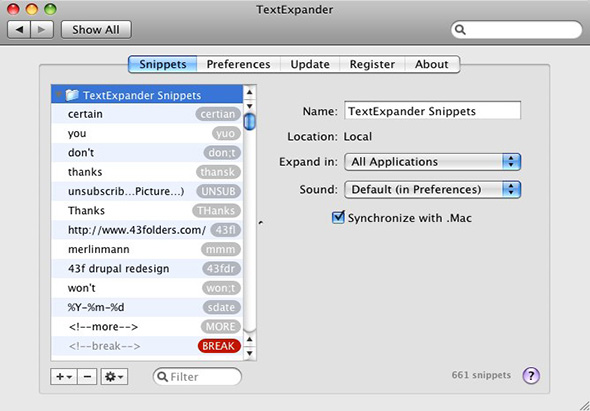This screenshot has width=590, height=411.
Task: Click the 'THanks' abbreviation badge
Action: [x=216, y=211]
